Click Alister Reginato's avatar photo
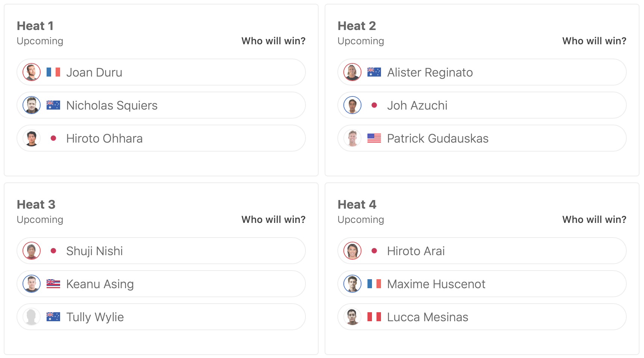 352,72
